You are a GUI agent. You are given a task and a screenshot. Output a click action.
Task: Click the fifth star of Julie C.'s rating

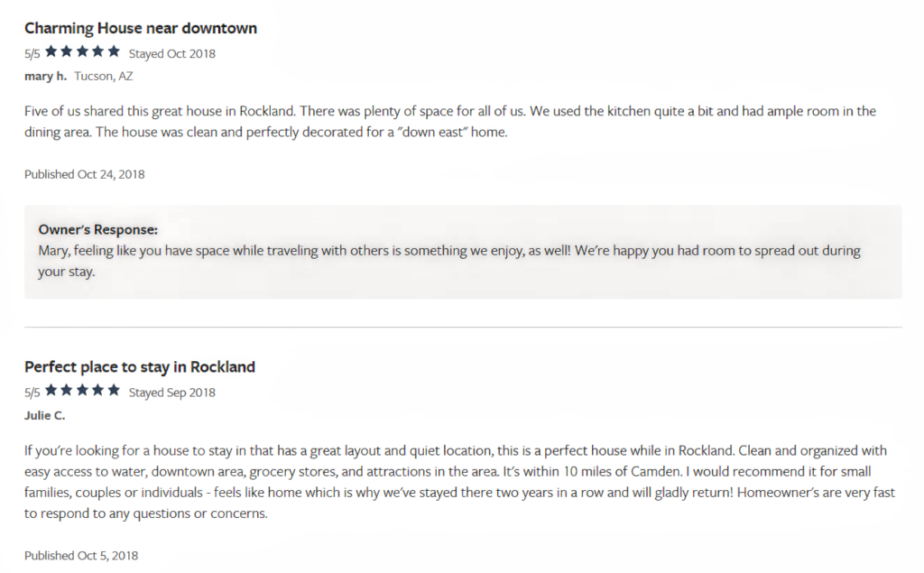point(114,390)
